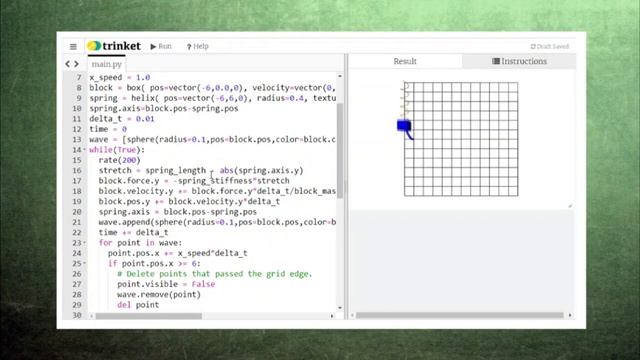
Task: Click the editor horizontal scrollbar left arrow
Action: coord(92,316)
